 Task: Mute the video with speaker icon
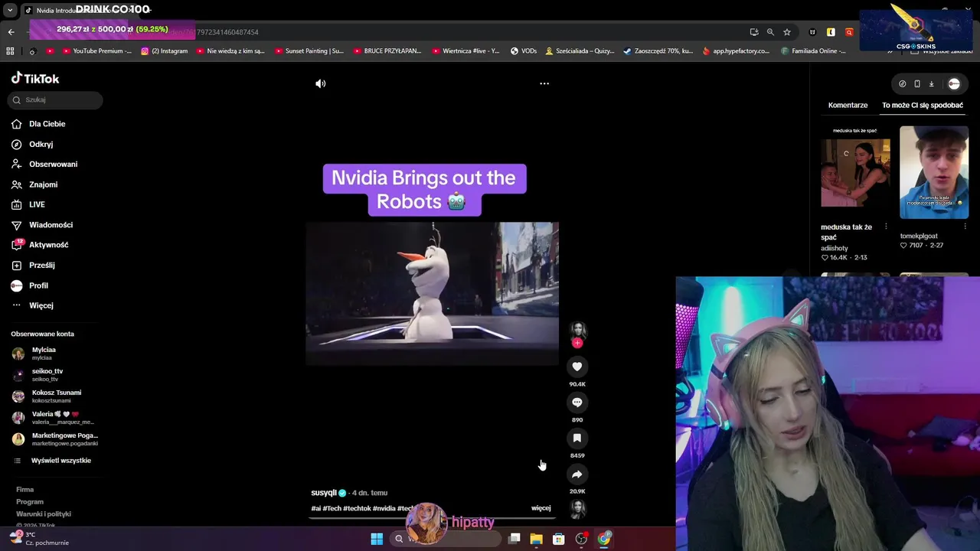point(320,83)
